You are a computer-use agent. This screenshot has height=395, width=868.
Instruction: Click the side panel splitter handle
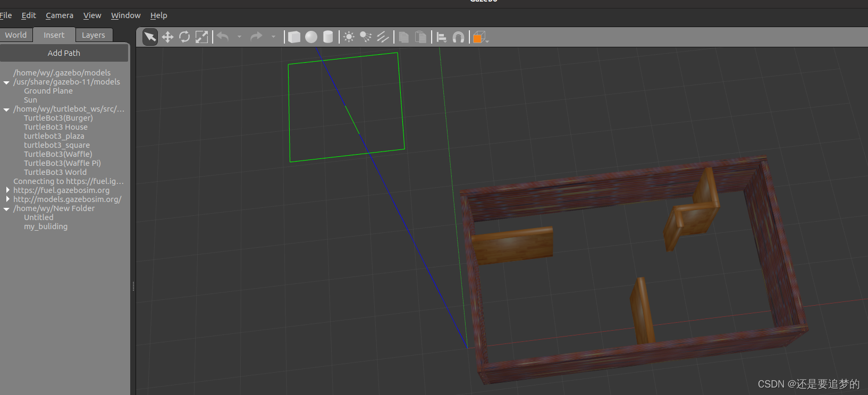pos(133,286)
